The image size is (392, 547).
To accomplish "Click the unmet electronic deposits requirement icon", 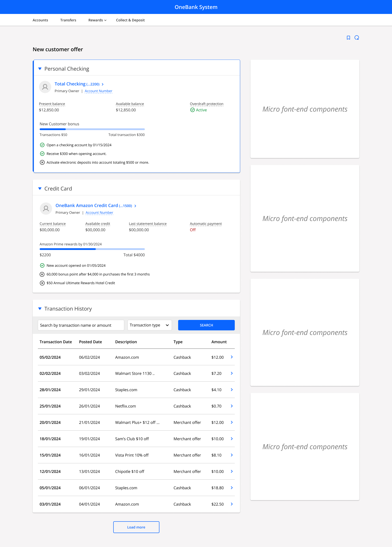I will coord(42,162).
